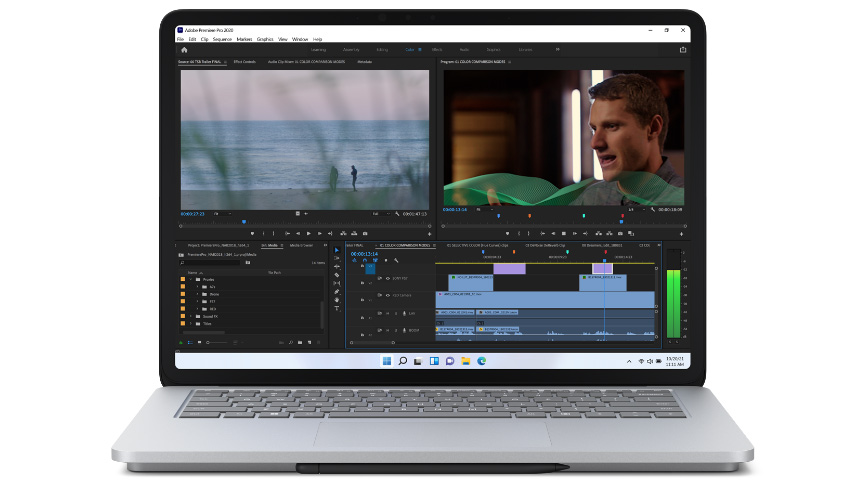Image resolution: width=864 pixels, height=490 pixels.
Task: Select the Ripple Edit tool
Action: [x=337, y=267]
